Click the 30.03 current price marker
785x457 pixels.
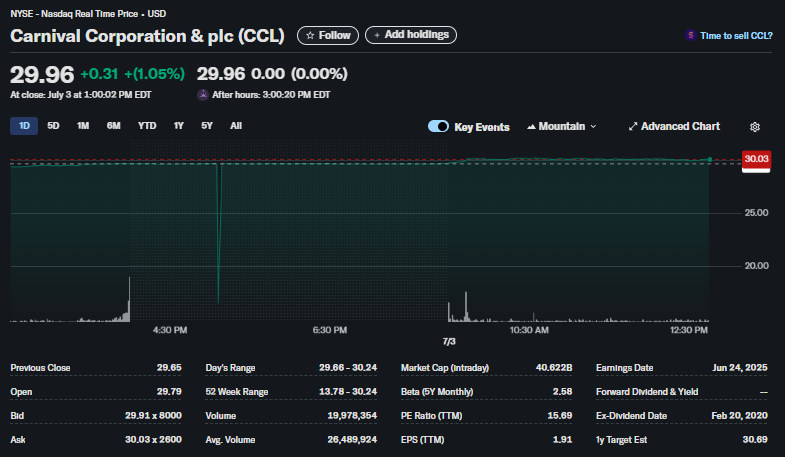tap(756, 160)
